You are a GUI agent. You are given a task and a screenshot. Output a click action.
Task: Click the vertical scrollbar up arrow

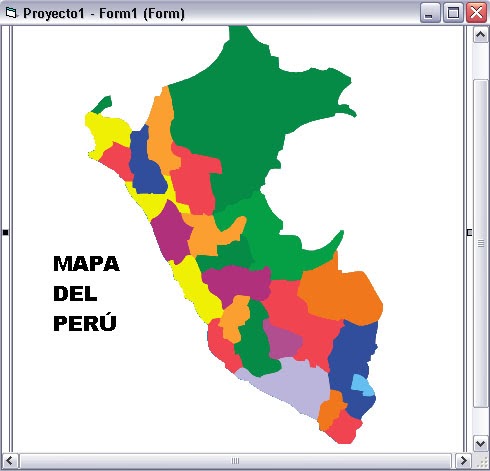[480, 35]
